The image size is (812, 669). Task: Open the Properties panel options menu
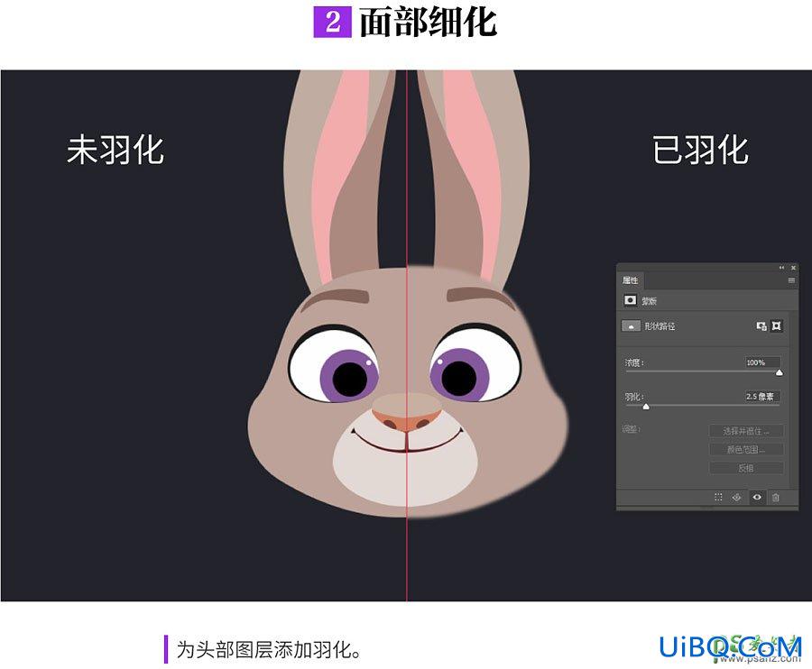coord(791,280)
